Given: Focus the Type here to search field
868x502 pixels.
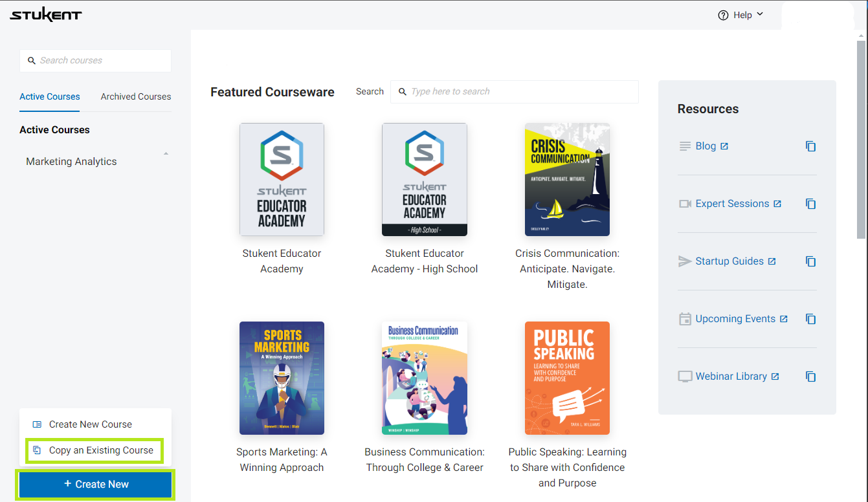Looking at the screenshot, I should pos(515,92).
